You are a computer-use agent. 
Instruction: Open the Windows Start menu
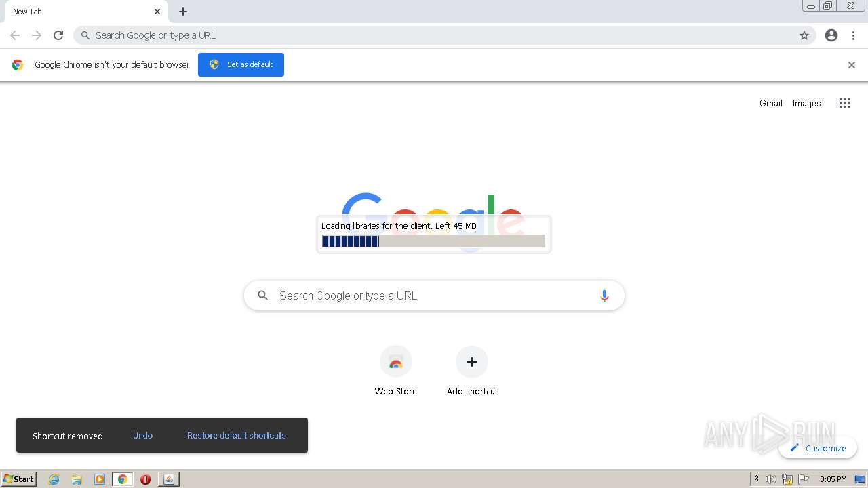[x=19, y=479]
